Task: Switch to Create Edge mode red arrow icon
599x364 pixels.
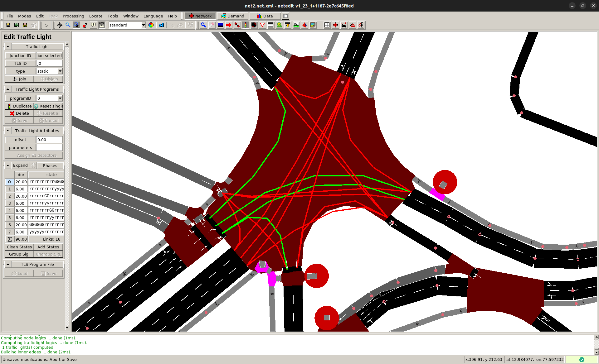Action: 228,25
